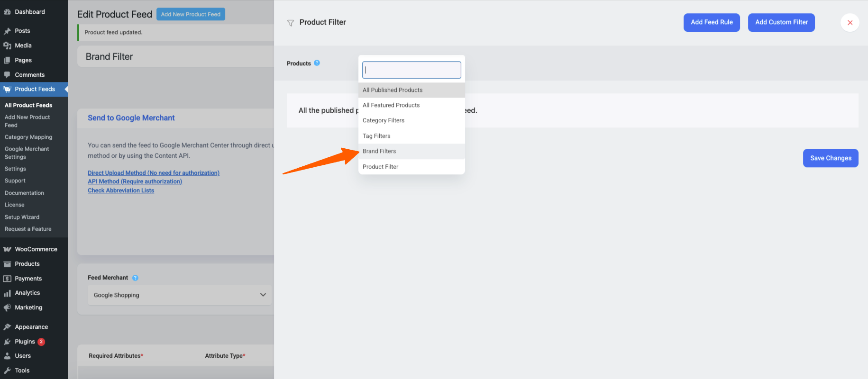The image size is (868, 379).
Task: Select All Published Products option
Action: tap(411, 90)
